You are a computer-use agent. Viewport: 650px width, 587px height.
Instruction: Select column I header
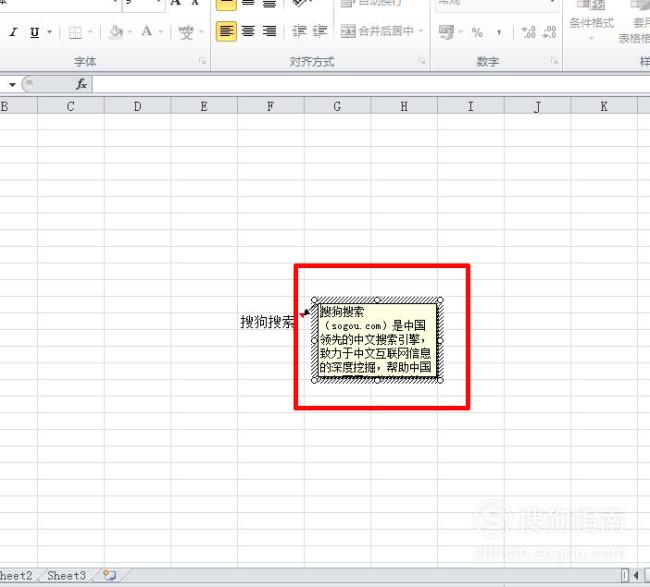pyautogui.click(x=471, y=106)
